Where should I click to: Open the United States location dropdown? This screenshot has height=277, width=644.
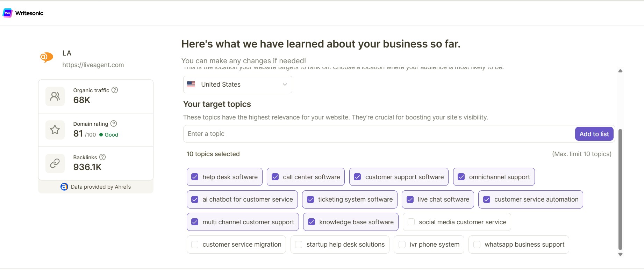237,84
